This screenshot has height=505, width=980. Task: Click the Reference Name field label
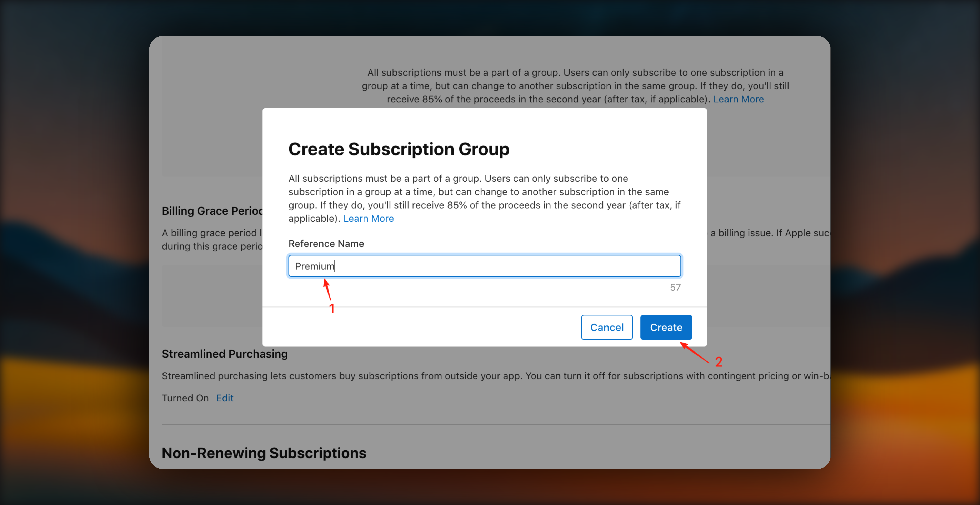point(326,244)
